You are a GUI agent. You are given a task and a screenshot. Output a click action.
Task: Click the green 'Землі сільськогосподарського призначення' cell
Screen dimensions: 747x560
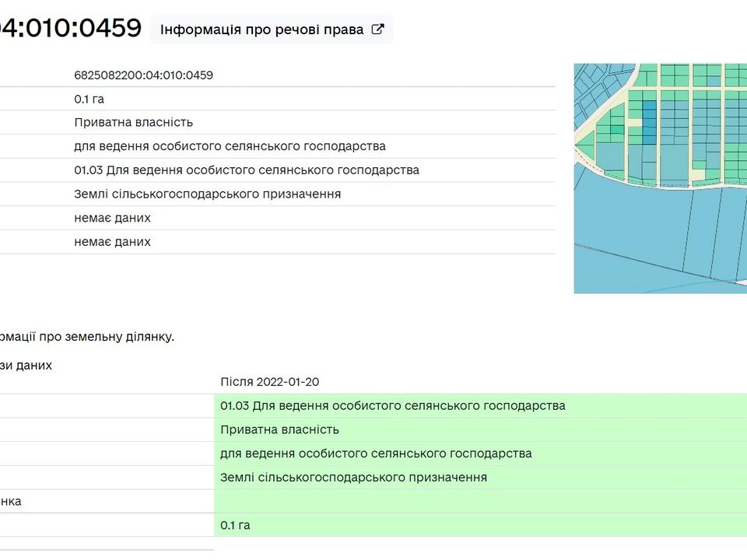[353, 478]
